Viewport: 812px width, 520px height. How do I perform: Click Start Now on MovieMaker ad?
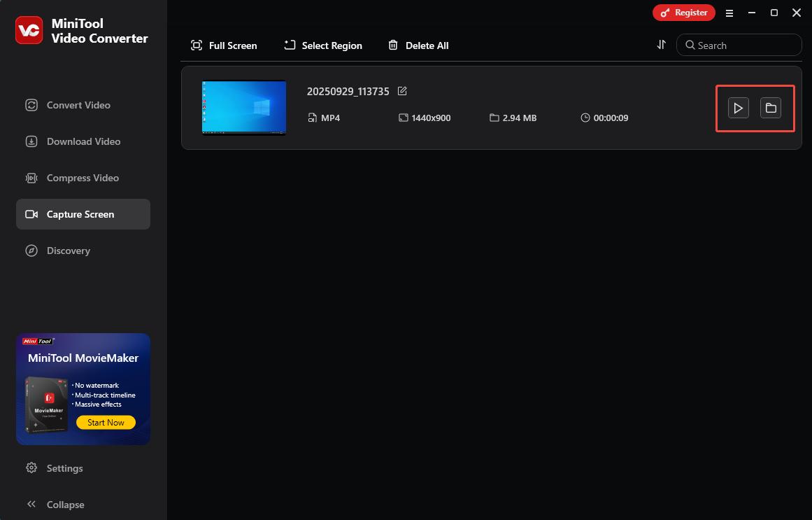point(106,423)
